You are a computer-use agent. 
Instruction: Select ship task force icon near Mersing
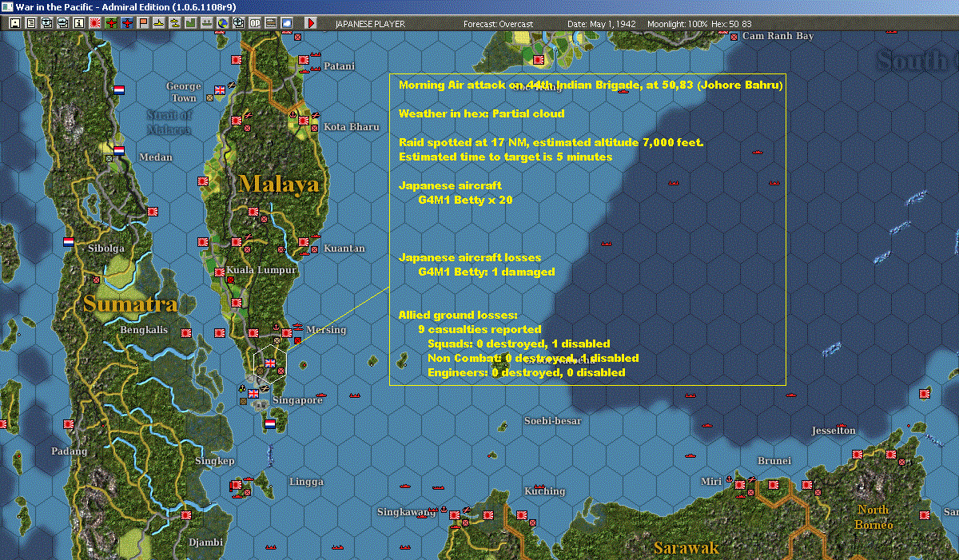point(297,326)
